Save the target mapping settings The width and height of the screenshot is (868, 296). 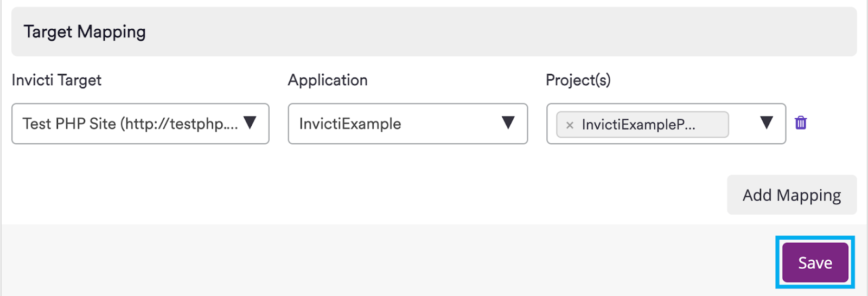(x=815, y=262)
